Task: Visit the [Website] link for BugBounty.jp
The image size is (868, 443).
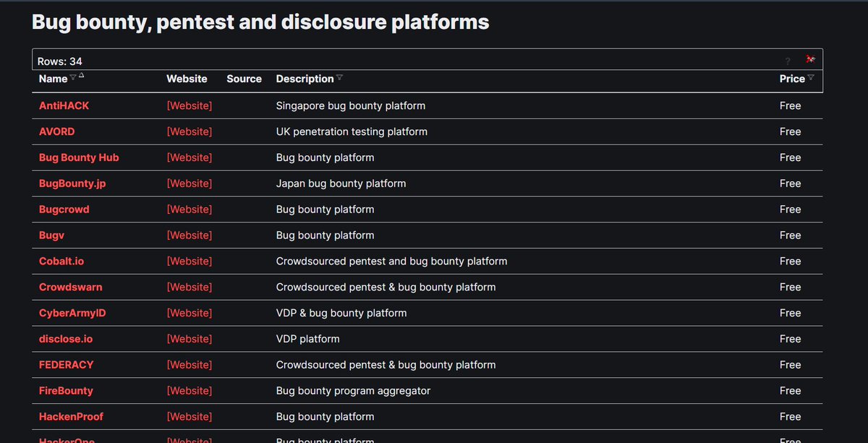Action: pyautogui.click(x=190, y=184)
